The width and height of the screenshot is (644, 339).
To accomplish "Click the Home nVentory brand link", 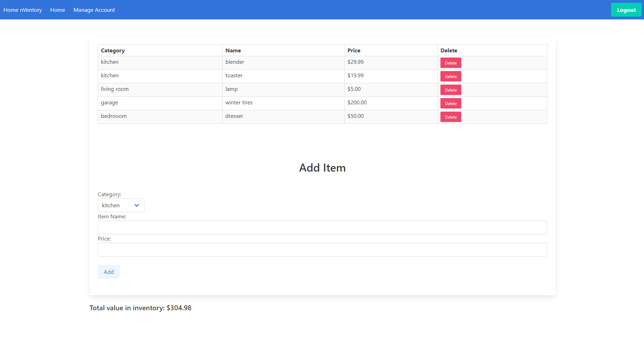I will (x=23, y=10).
